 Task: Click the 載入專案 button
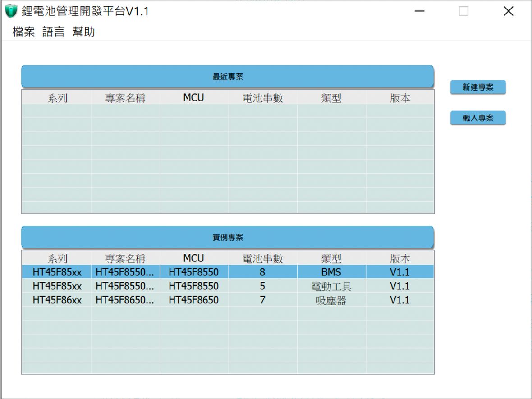[478, 118]
